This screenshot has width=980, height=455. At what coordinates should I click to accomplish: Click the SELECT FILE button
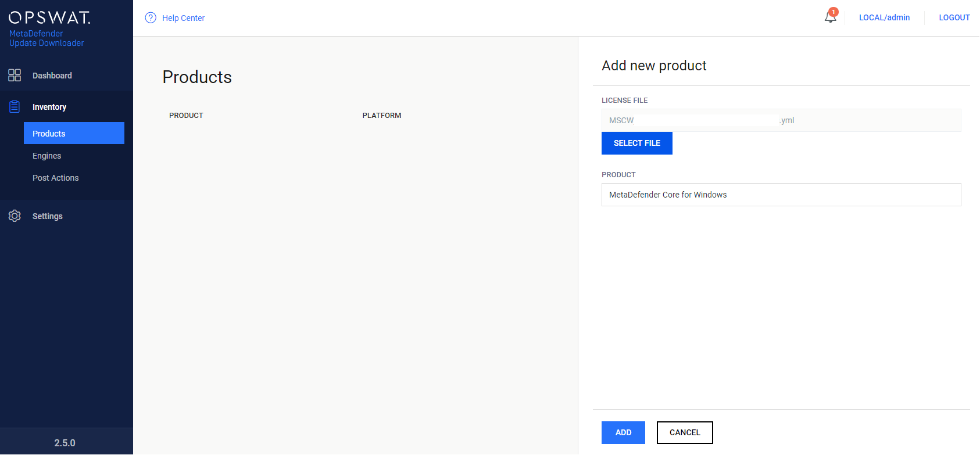(637, 143)
